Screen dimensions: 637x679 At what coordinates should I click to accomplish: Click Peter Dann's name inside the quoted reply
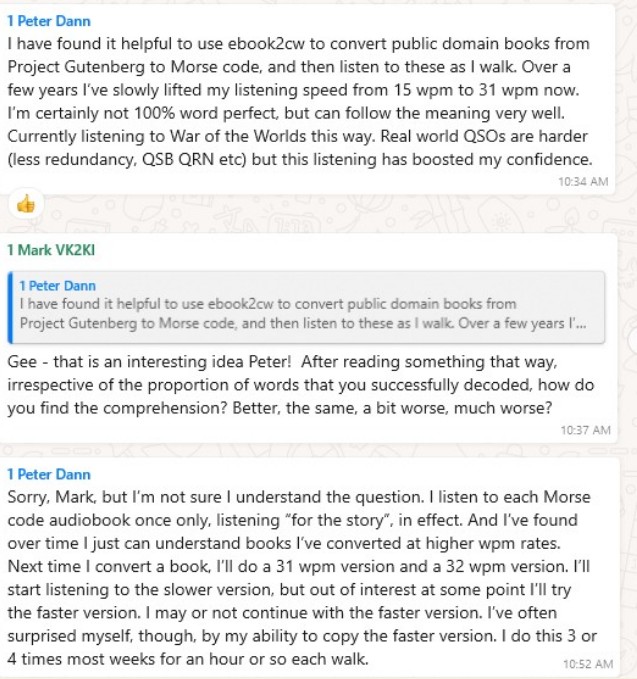point(59,286)
